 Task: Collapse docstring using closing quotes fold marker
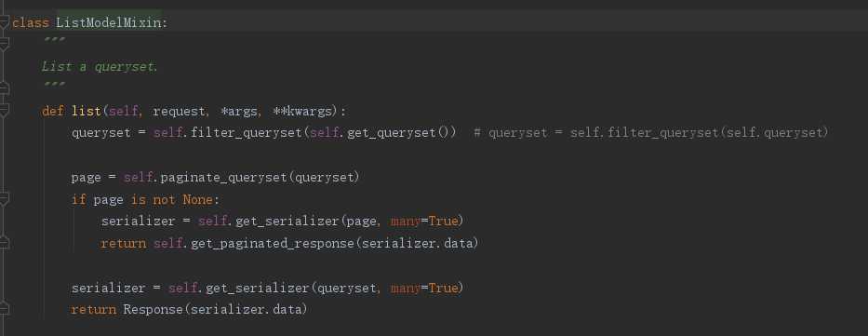click(5, 88)
